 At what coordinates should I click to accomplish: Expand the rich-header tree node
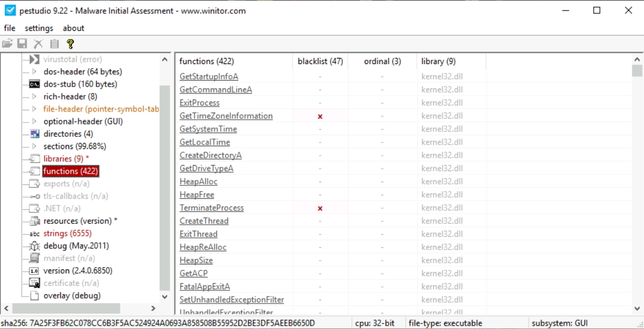click(x=34, y=97)
